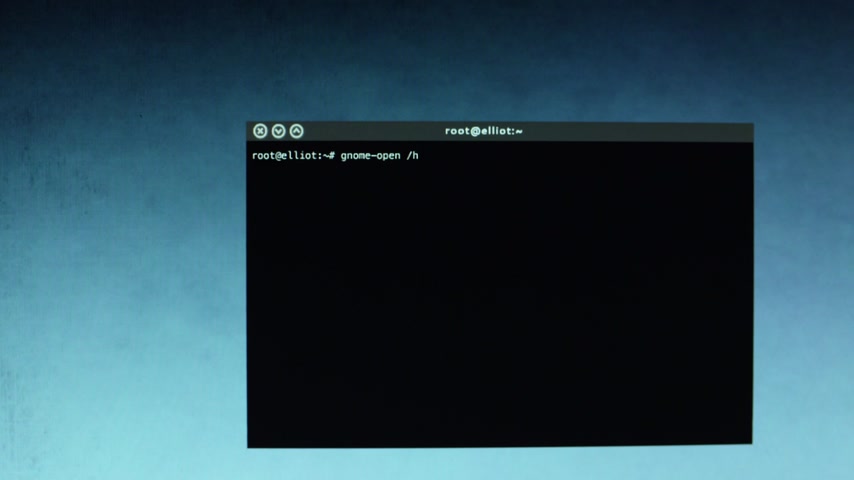Click the desktop below the terminal window
Image resolution: width=854 pixels, height=480 pixels.
point(500,462)
